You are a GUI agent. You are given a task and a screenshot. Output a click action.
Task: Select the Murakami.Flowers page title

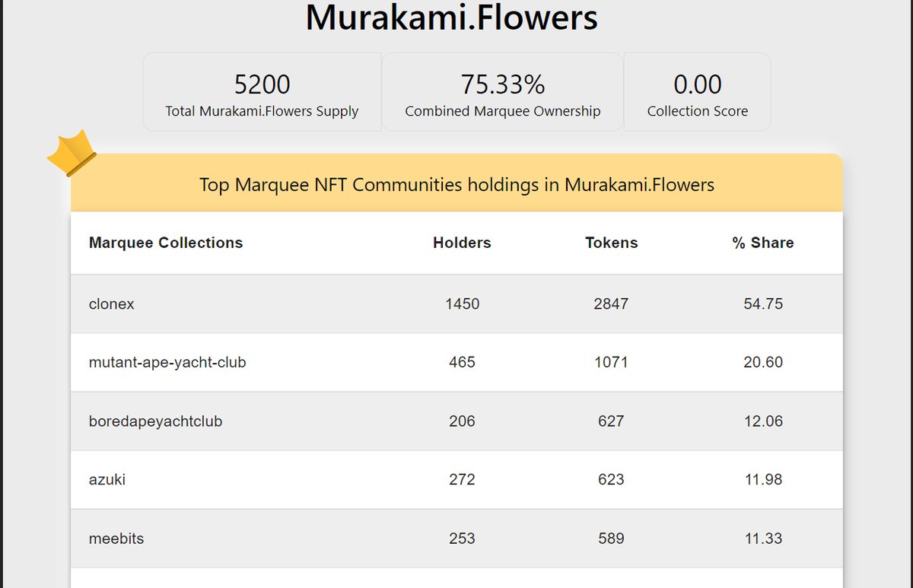coord(452,17)
